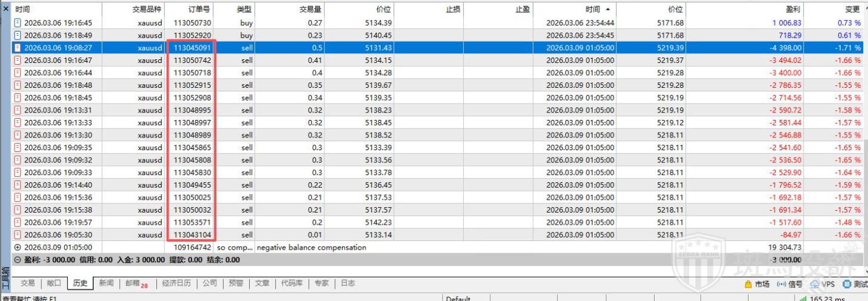Open the 日志 (Journal) tab
The width and height of the screenshot is (868, 301).
pyautogui.click(x=347, y=283)
